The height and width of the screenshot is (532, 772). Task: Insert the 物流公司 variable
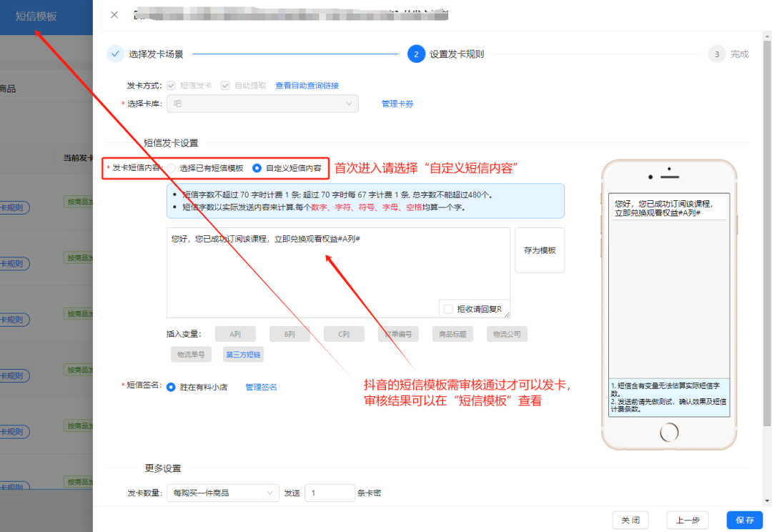[507, 334]
